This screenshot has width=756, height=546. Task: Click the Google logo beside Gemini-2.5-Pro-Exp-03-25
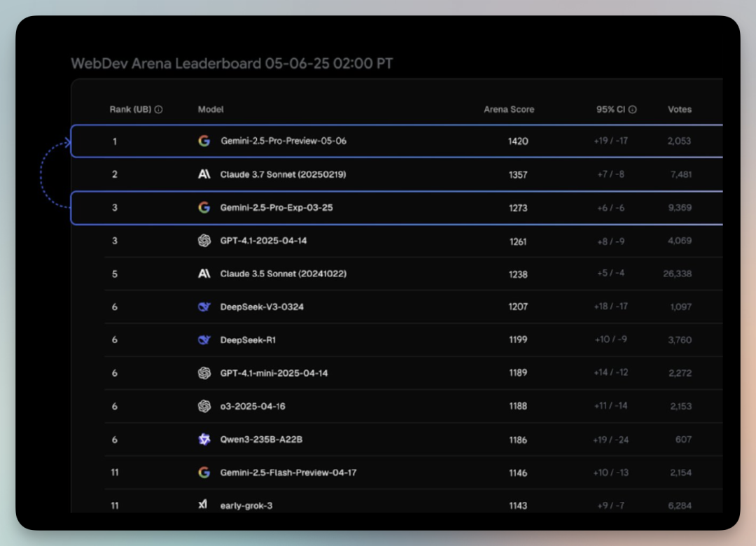coord(204,207)
